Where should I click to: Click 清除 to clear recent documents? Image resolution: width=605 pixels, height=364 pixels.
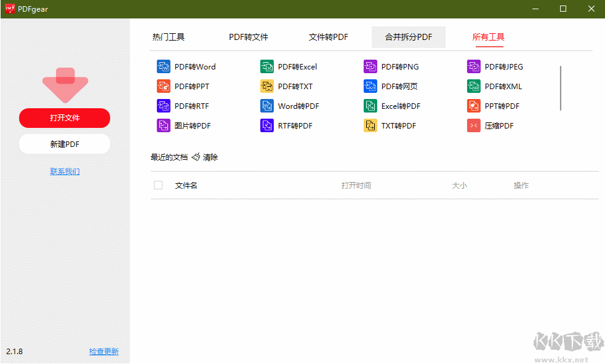[x=210, y=157]
